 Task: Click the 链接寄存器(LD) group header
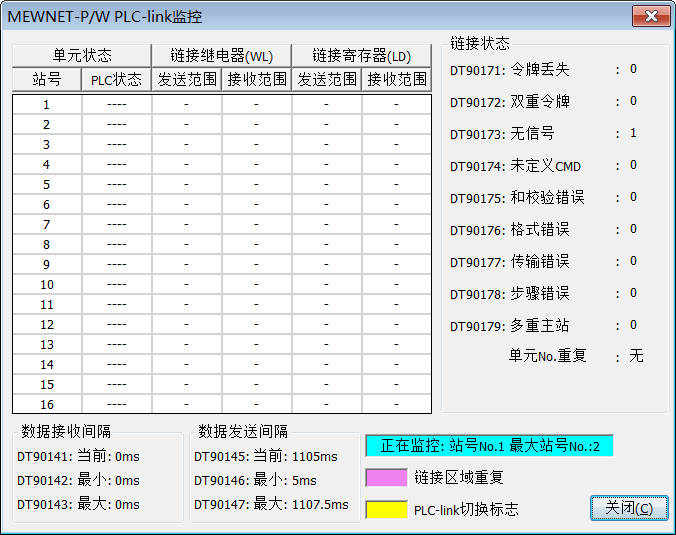click(362, 55)
